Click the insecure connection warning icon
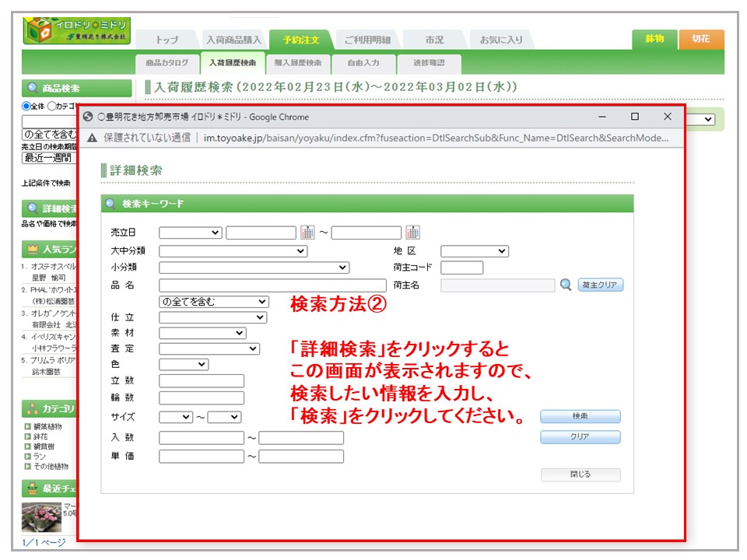This screenshot has height=560, width=747. click(92, 138)
